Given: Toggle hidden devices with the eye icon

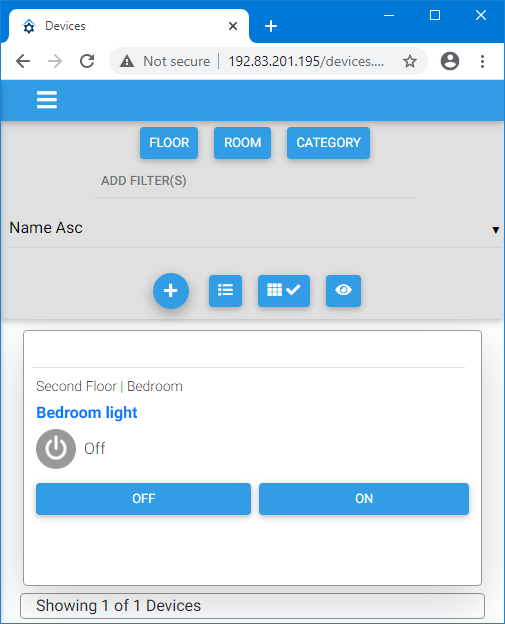Looking at the screenshot, I should [343, 291].
